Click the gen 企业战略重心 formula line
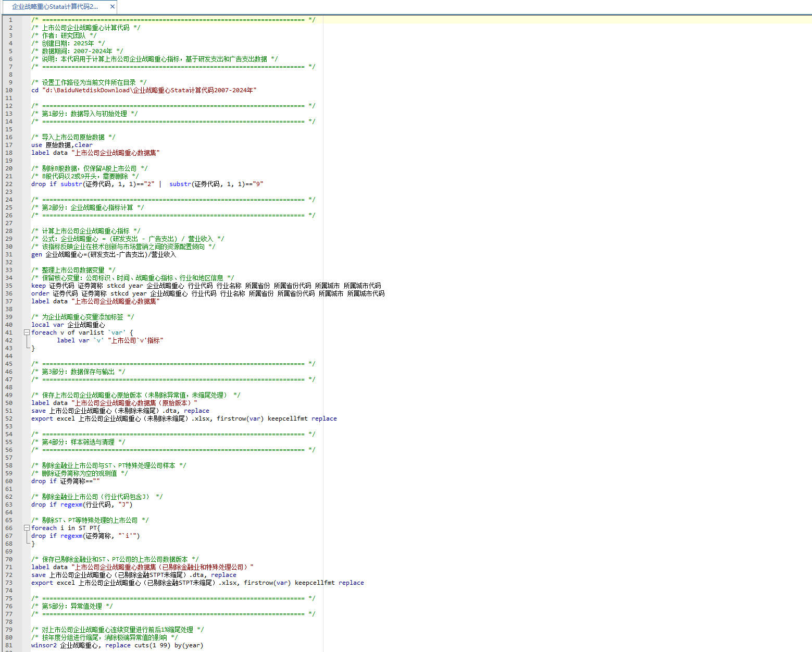The image size is (812, 652). pyautogui.click(x=103, y=254)
